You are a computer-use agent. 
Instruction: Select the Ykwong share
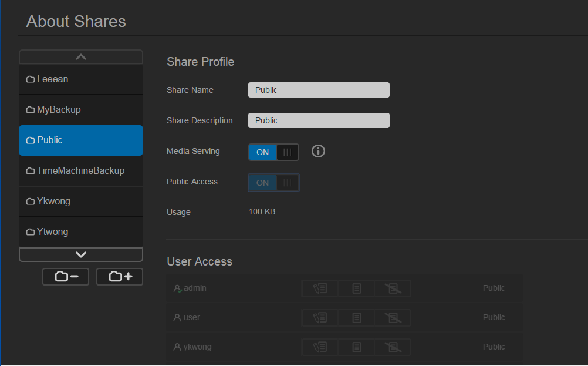(x=81, y=201)
